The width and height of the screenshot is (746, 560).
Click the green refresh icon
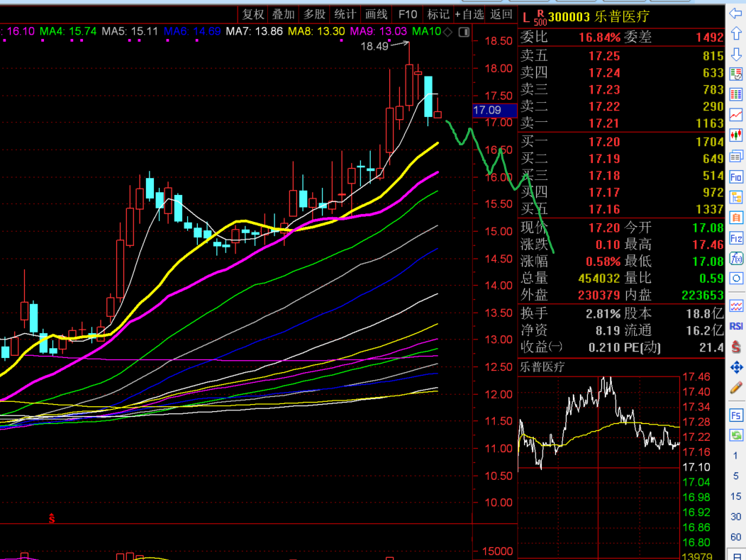[x=735, y=435]
